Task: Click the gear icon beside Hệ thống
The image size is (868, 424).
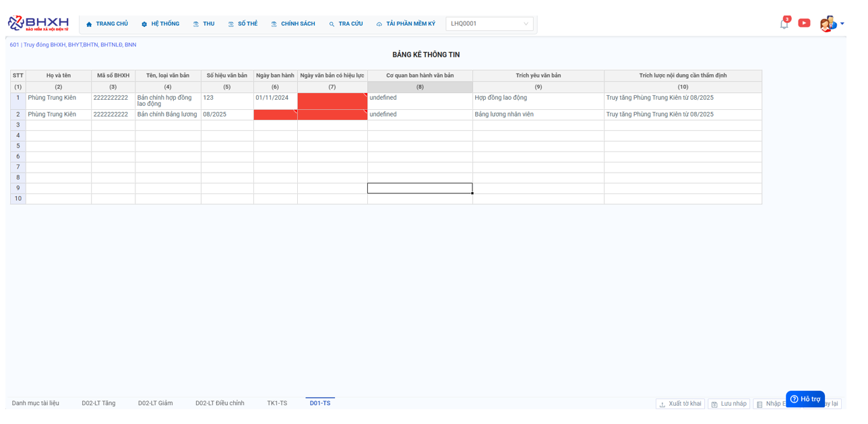Action: pyautogui.click(x=144, y=24)
